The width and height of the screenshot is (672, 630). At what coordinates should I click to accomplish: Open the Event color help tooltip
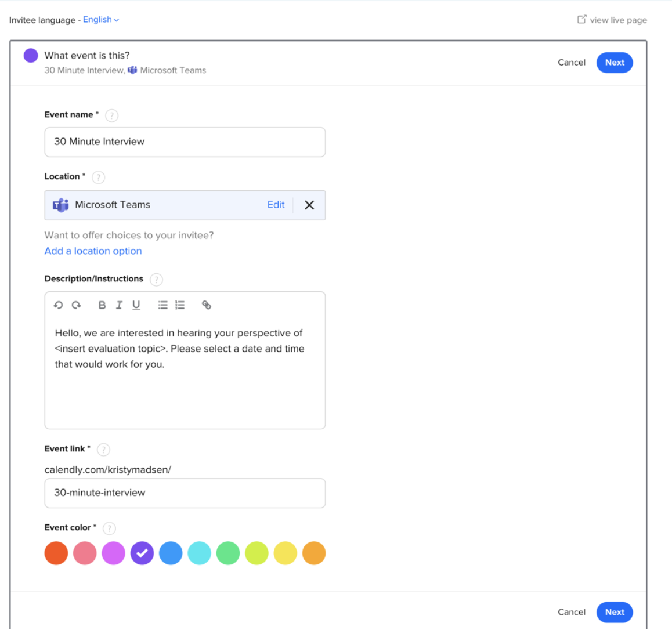[x=109, y=528]
